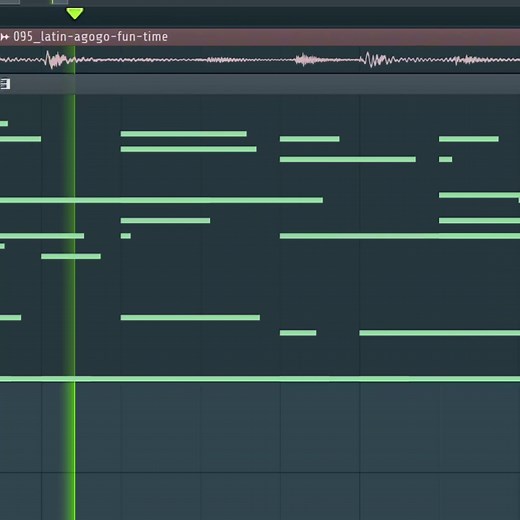Open the audio clip menu arrow icon
520x520 pixels.
coord(4,37)
